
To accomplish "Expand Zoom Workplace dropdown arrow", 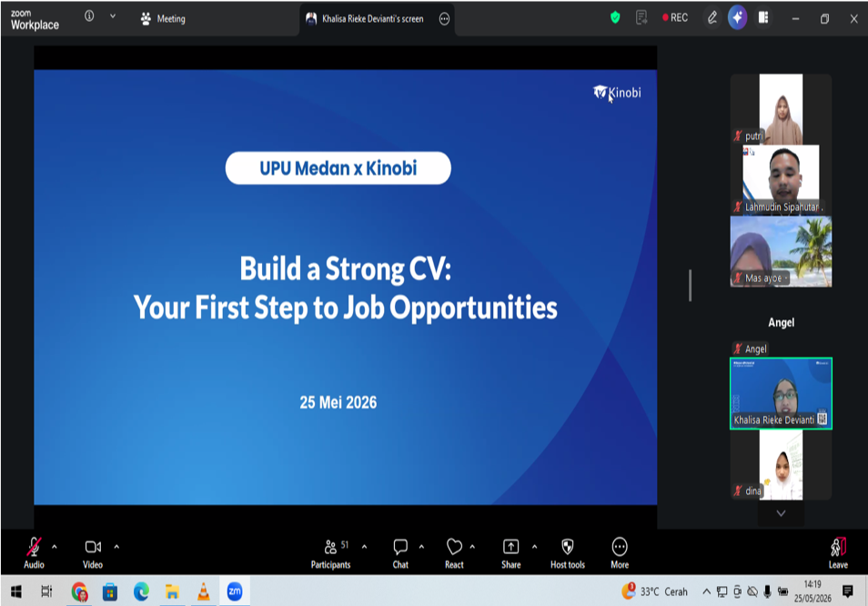I will [113, 16].
